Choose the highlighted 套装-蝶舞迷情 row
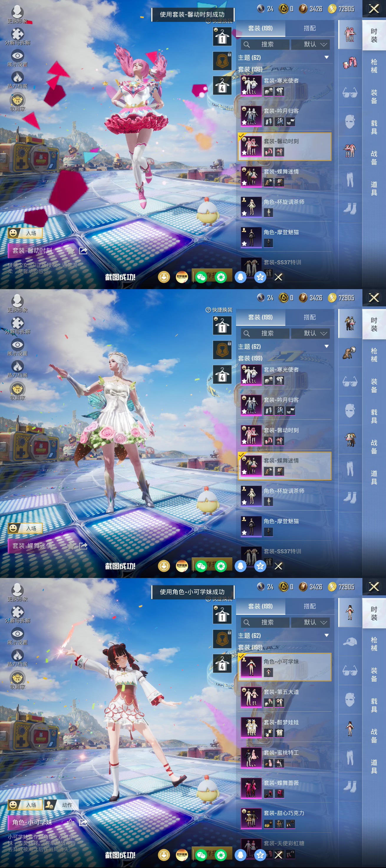This screenshot has height=868, width=386. [285, 466]
